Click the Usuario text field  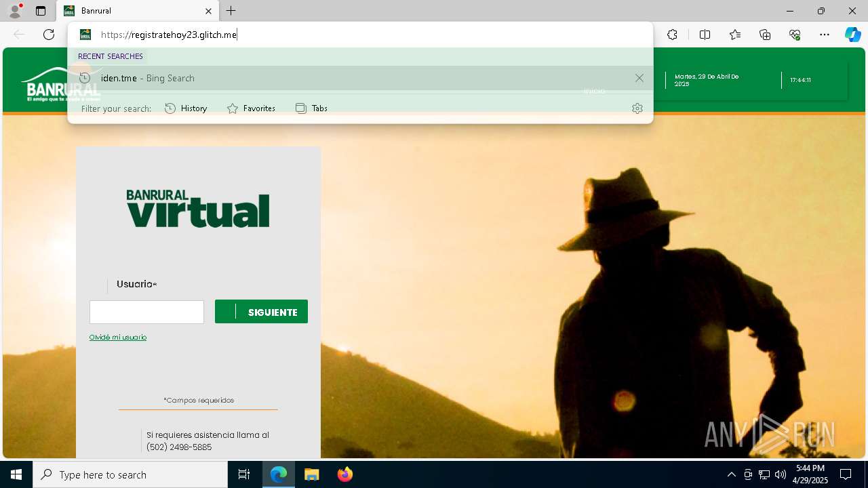tap(146, 312)
